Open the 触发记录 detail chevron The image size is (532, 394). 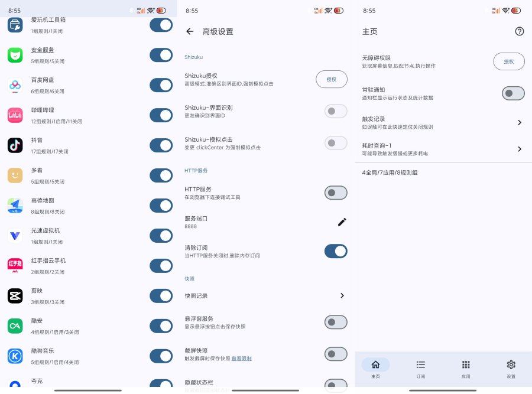tap(520, 122)
